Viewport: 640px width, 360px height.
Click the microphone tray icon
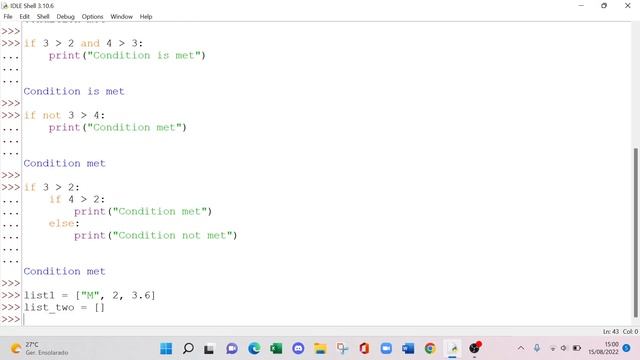tap(537, 348)
